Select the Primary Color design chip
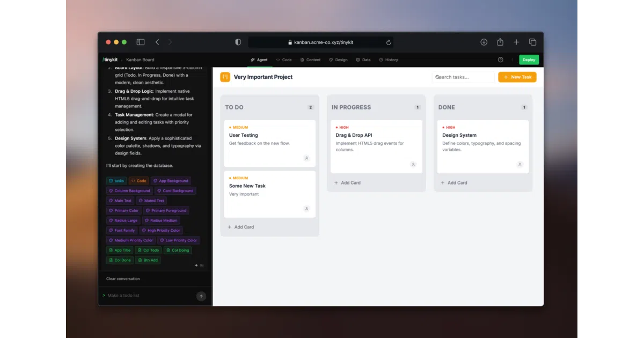The image size is (644, 338). 124,210
